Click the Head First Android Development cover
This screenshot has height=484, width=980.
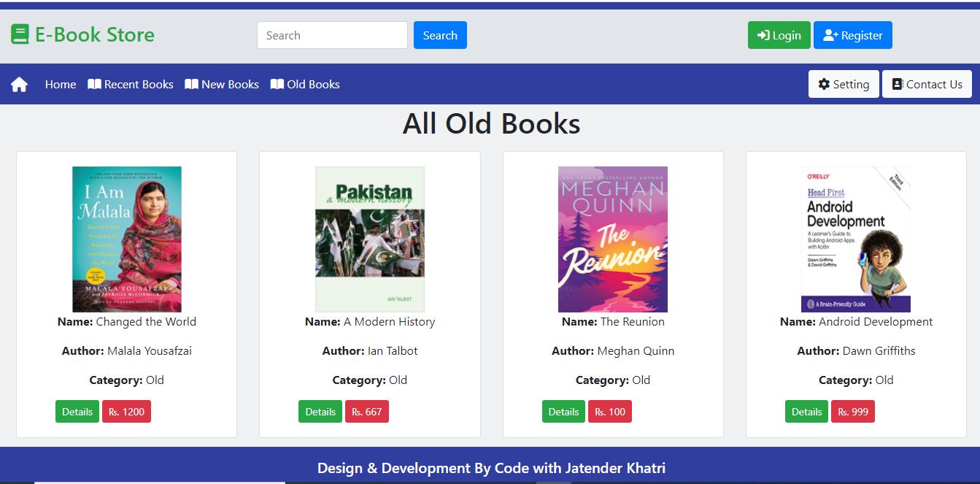856,239
